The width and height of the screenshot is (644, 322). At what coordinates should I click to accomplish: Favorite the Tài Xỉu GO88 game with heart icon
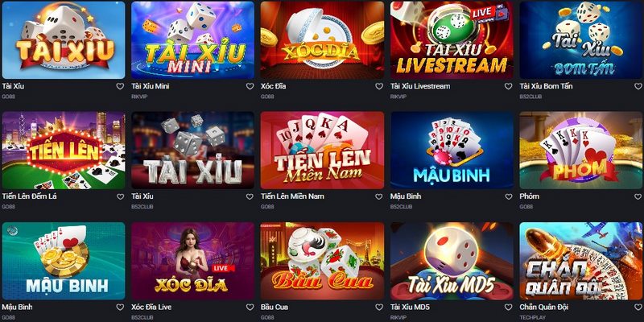click(x=120, y=86)
